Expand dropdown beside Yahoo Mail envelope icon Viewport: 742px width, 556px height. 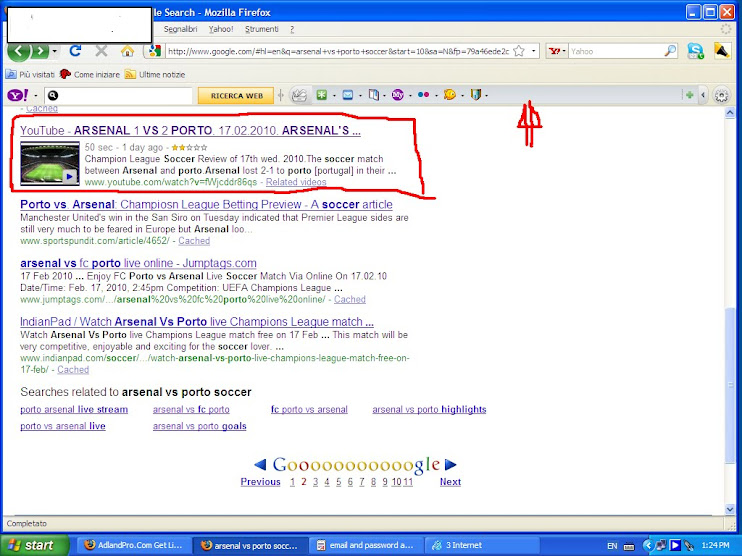(360, 96)
